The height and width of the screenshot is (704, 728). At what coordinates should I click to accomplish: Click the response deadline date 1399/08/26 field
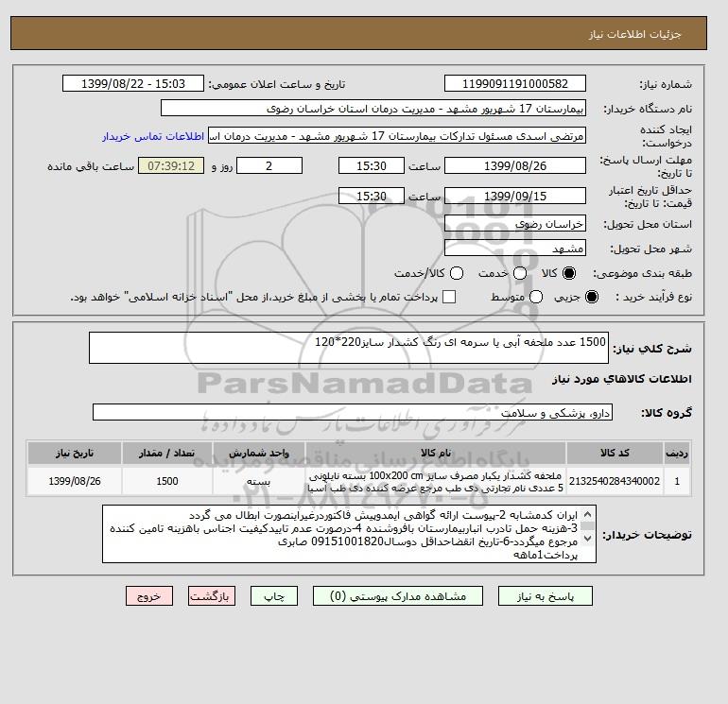[x=515, y=165]
